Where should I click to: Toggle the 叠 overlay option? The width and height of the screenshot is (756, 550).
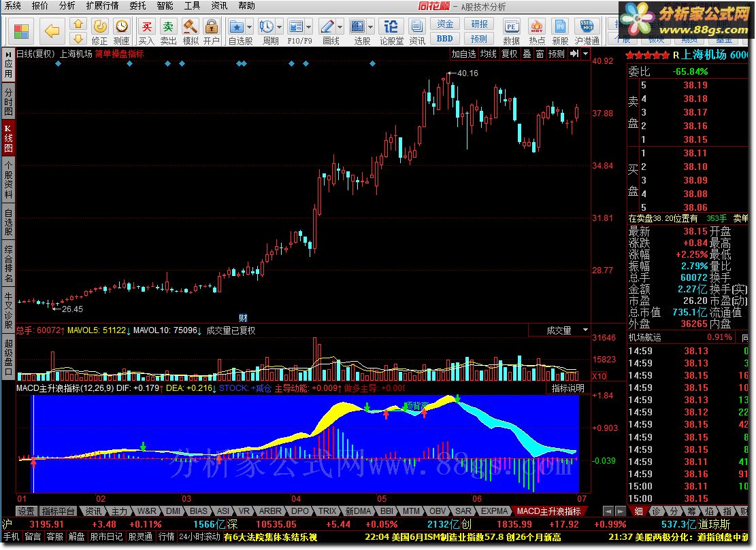click(x=527, y=54)
